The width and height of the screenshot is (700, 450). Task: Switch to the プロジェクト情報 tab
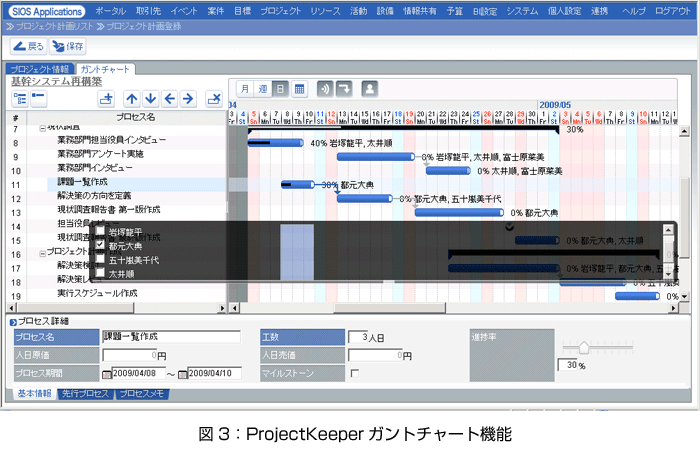[x=40, y=69]
